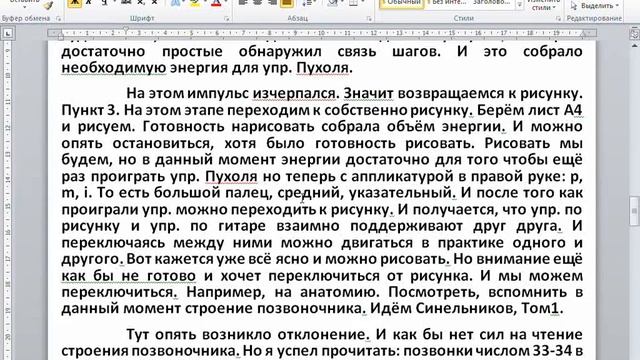Image resolution: width=640 pixels, height=360 pixels.
Task: Click the underlined phrase как бы не готово
Action: tap(129, 276)
